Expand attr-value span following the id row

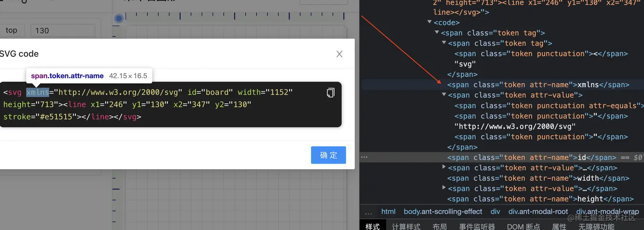(444, 168)
